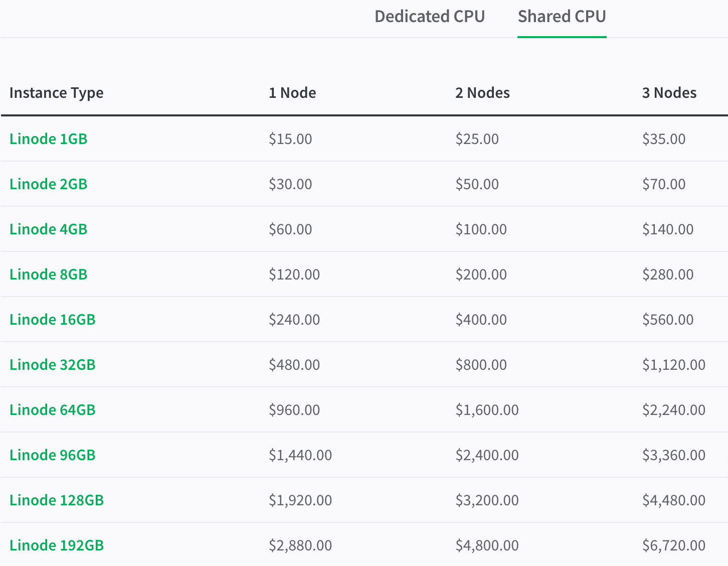Open Linode 4GB plan link
Viewport: 728px width, 566px height.
click(x=48, y=229)
